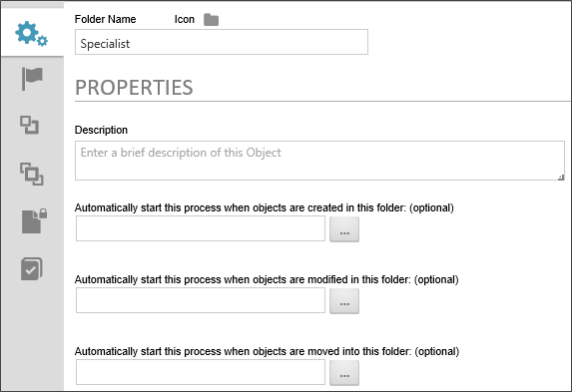Click the Icon label text

(185, 19)
